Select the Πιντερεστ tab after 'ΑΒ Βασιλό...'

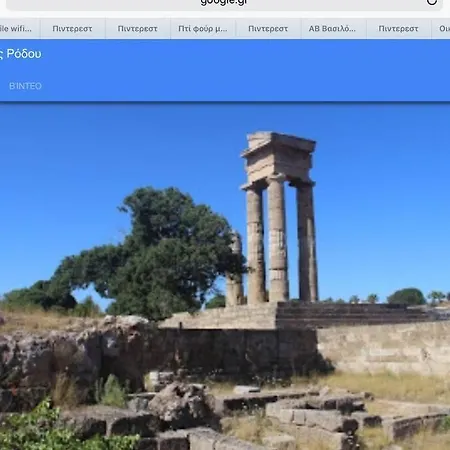click(399, 29)
